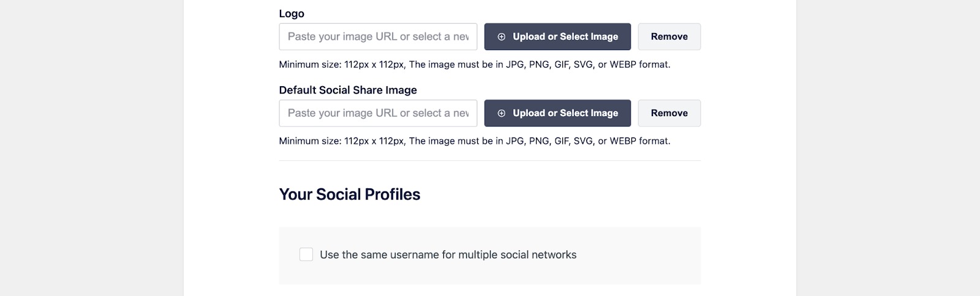980x296 pixels.
Task: Click the plus icon in Logo upload button
Action: pos(501,37)
